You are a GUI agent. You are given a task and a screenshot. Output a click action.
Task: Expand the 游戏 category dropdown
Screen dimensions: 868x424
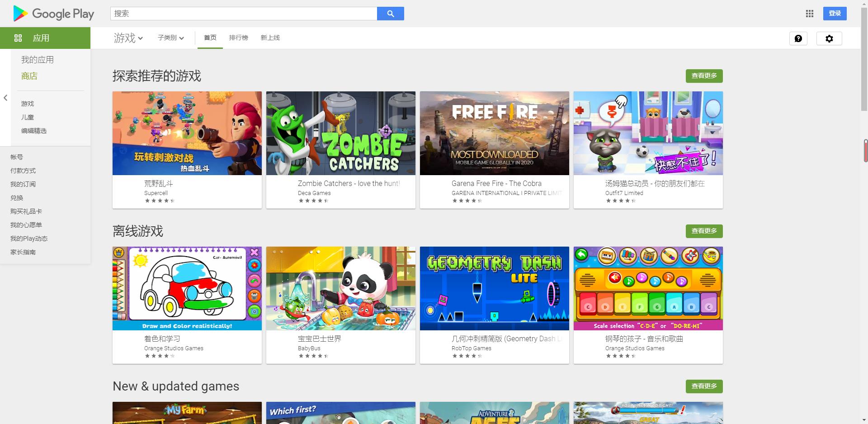click(x=128, y=38)
